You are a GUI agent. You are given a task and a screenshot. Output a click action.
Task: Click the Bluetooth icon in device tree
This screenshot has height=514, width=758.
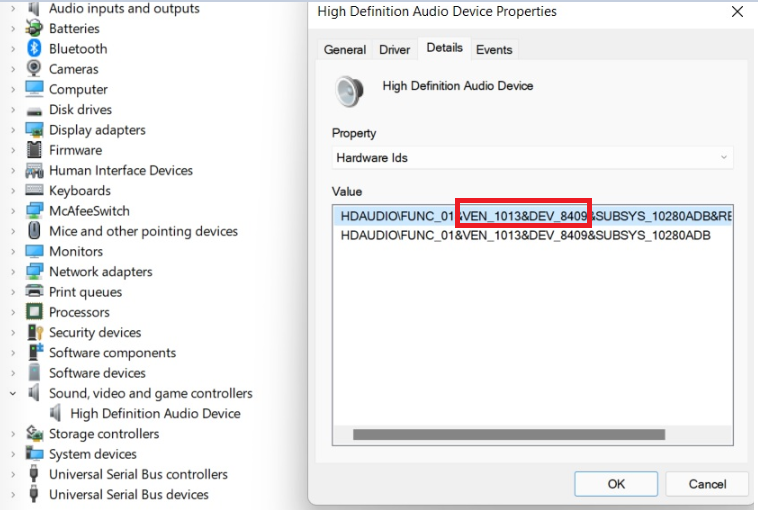[35, 49]
